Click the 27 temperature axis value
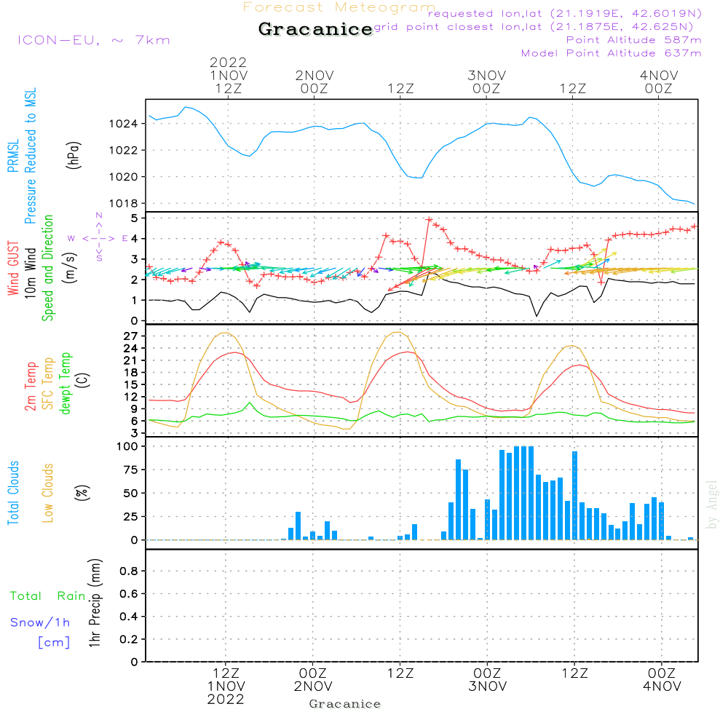The width and height of the screenshot is (728, 728). pyautogui.click(x=130, y=336)
